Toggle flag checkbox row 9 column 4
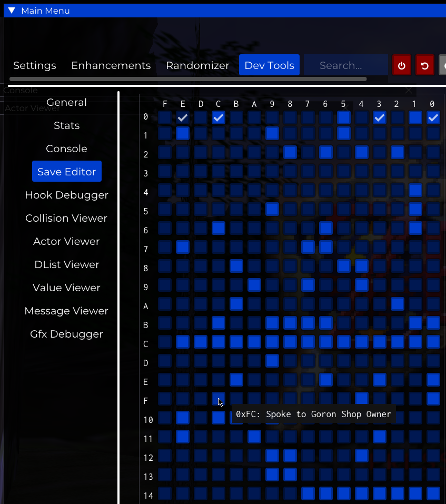 tap(362, 285)
